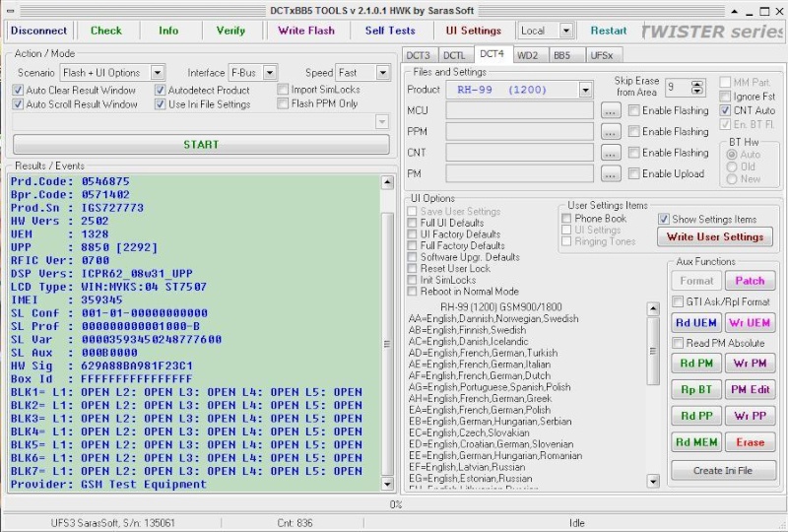
Task: Open the Speed dropdown
Action: (383, 73)
